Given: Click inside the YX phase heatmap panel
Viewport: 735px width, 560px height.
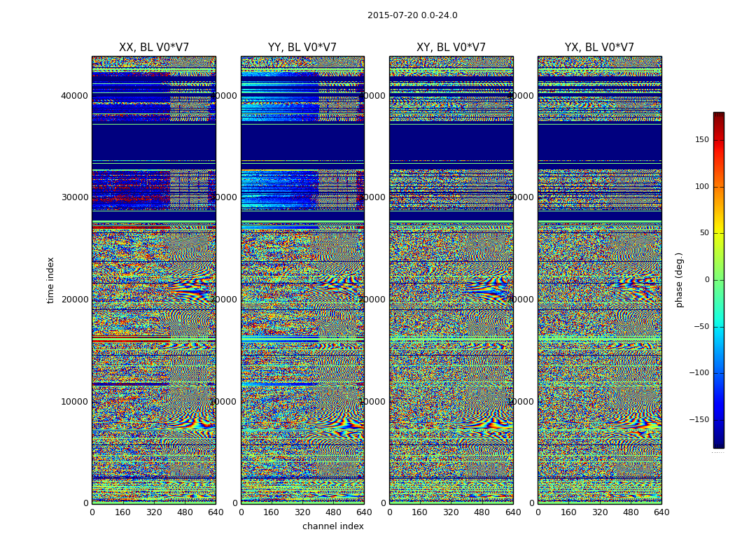Looking at the screenshot, I should click(599, 280).
